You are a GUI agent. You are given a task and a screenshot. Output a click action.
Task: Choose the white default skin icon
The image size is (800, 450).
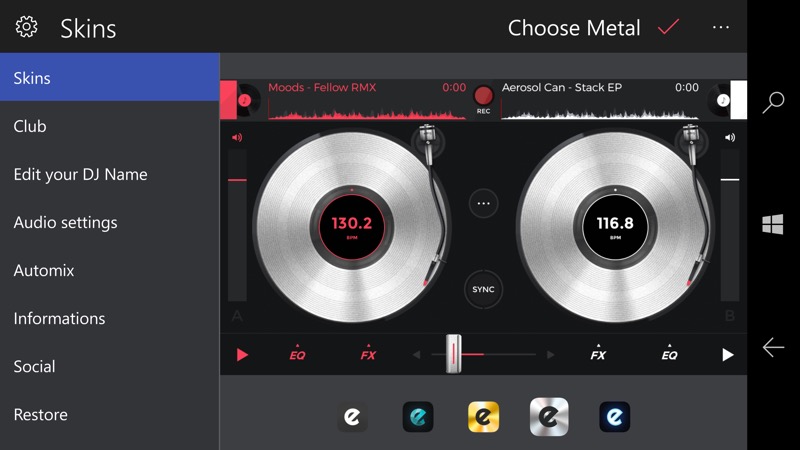pos(352,417)
